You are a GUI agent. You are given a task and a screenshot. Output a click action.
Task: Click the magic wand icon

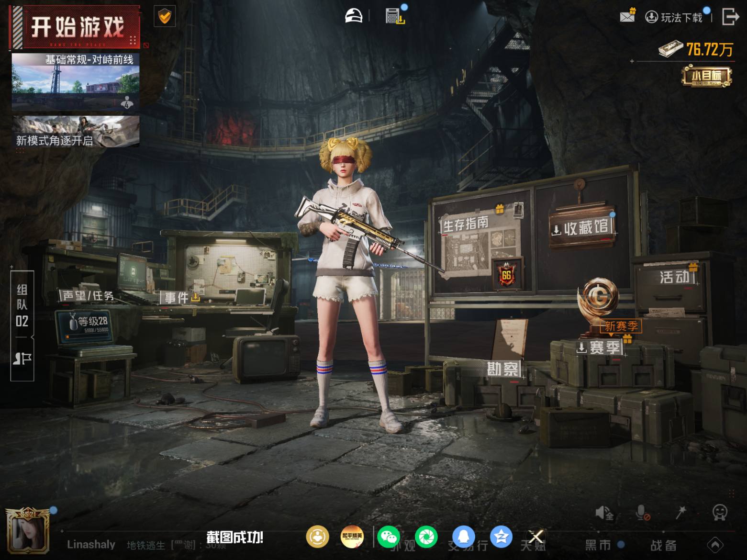click(680, 513)
